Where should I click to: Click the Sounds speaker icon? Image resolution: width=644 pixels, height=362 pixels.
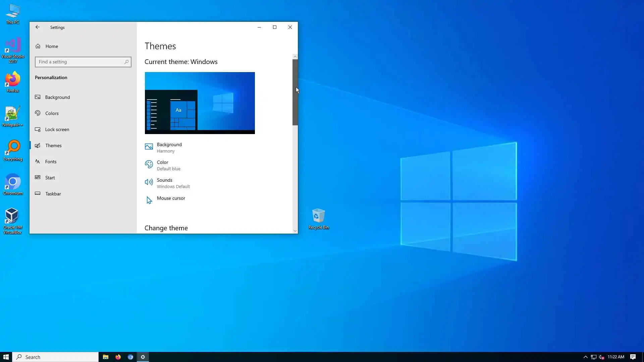149,182
